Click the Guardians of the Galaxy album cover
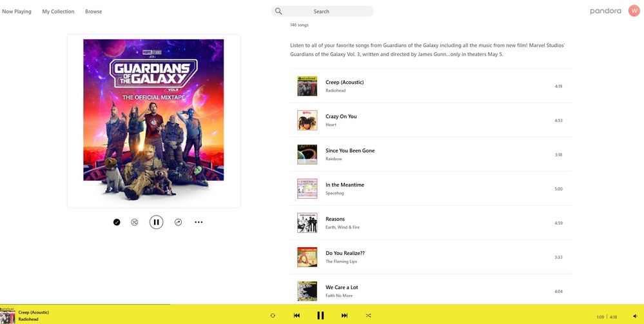Image resolution: width=644 pixels, height=324 pixels. [153, 121]
